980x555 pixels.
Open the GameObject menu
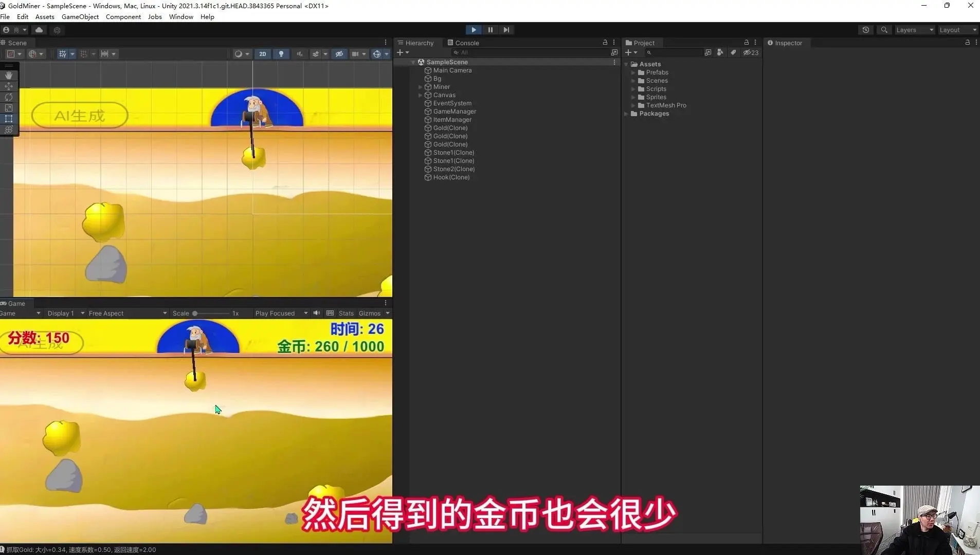coord(80,16)
